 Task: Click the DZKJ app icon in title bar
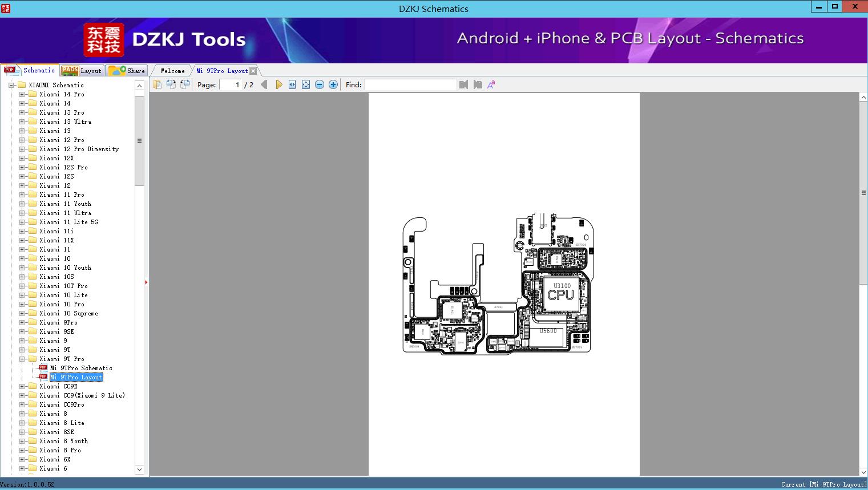point(5,9)
